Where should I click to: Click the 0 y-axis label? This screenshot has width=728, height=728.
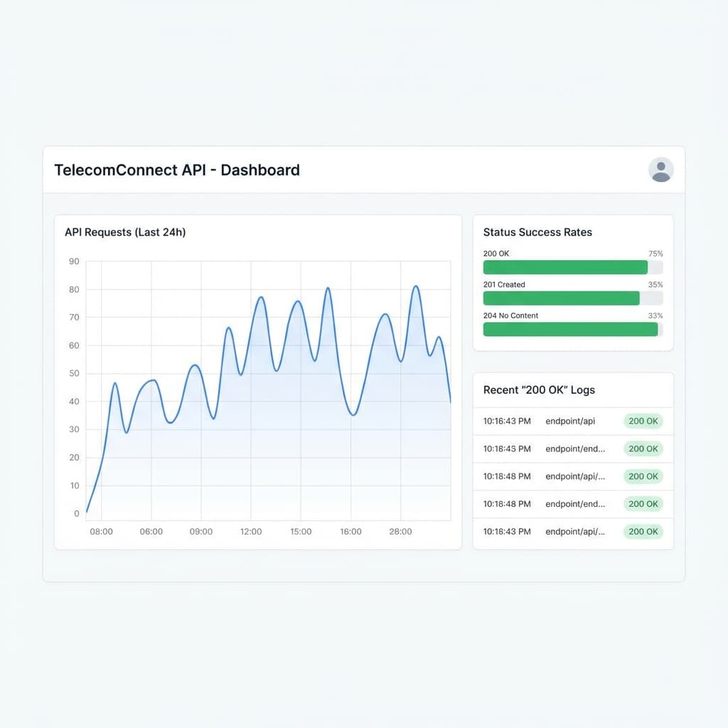(x=77, y=513)
